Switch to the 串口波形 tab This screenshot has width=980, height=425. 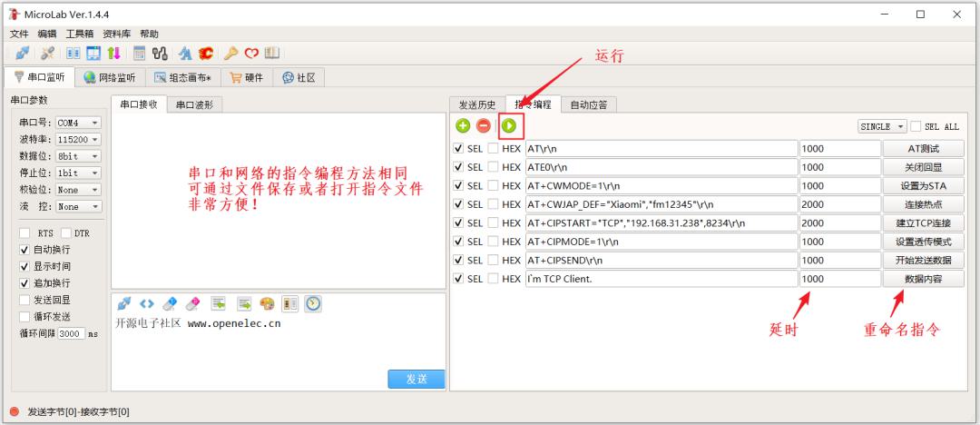click(194, 104)
